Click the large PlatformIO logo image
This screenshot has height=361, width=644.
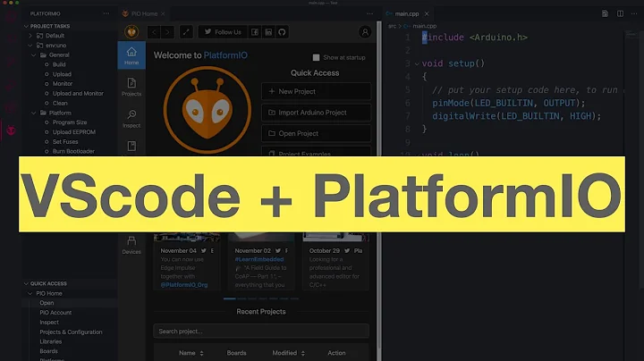click(208, 110)
